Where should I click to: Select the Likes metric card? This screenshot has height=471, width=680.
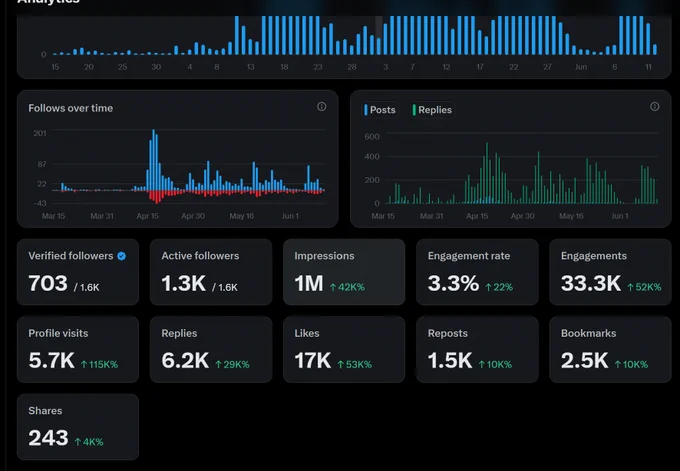pos(344,350)
